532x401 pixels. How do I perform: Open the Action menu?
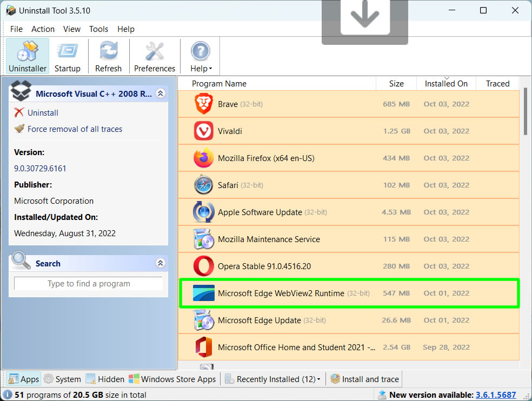tap(43, 29)
